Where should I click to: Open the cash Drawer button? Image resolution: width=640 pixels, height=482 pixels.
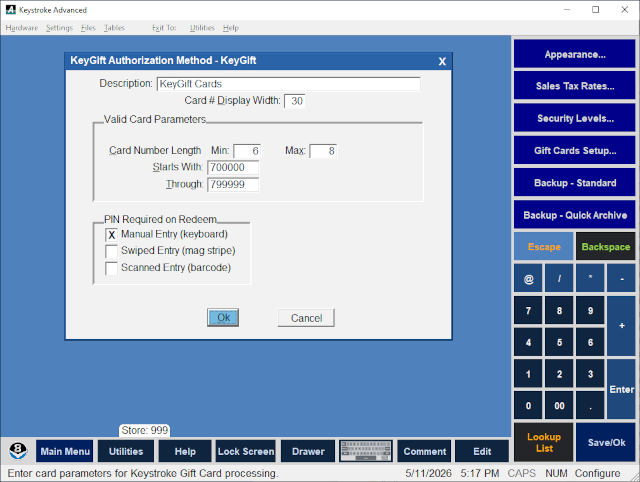point(308,451)
